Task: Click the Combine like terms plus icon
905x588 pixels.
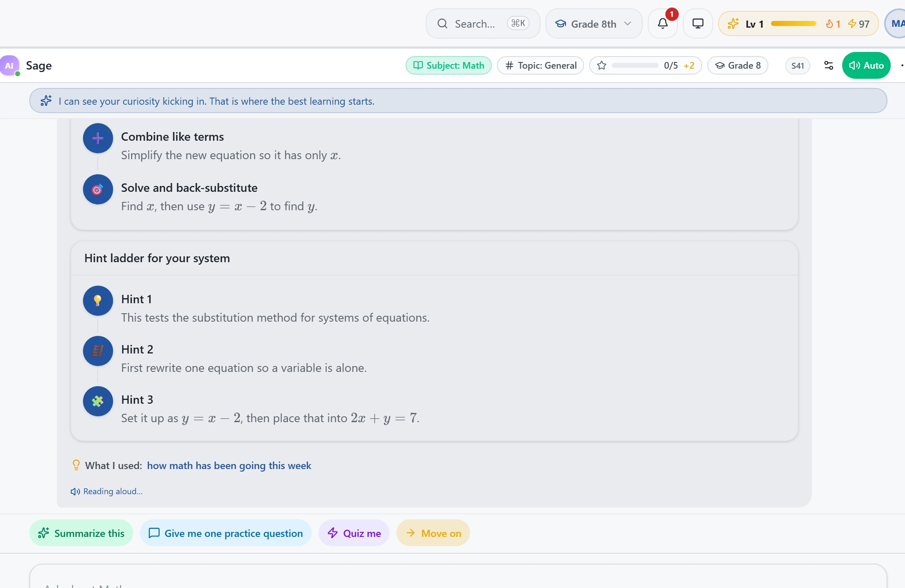Action: (x=98, y=138)
